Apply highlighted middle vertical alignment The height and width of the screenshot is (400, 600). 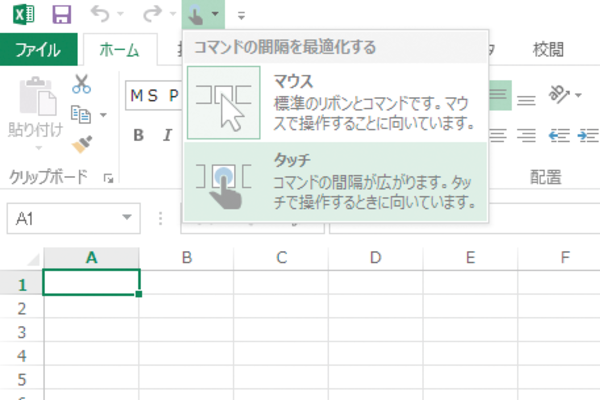tap(499, 95)
